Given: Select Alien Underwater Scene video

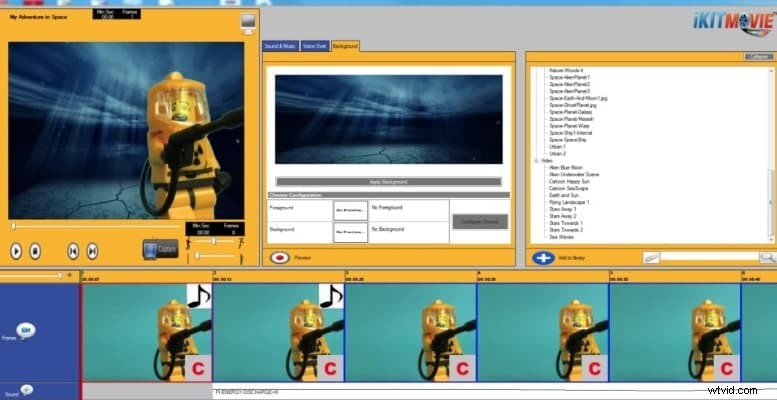Looking at the screenshot, I should tap(574, 174).
